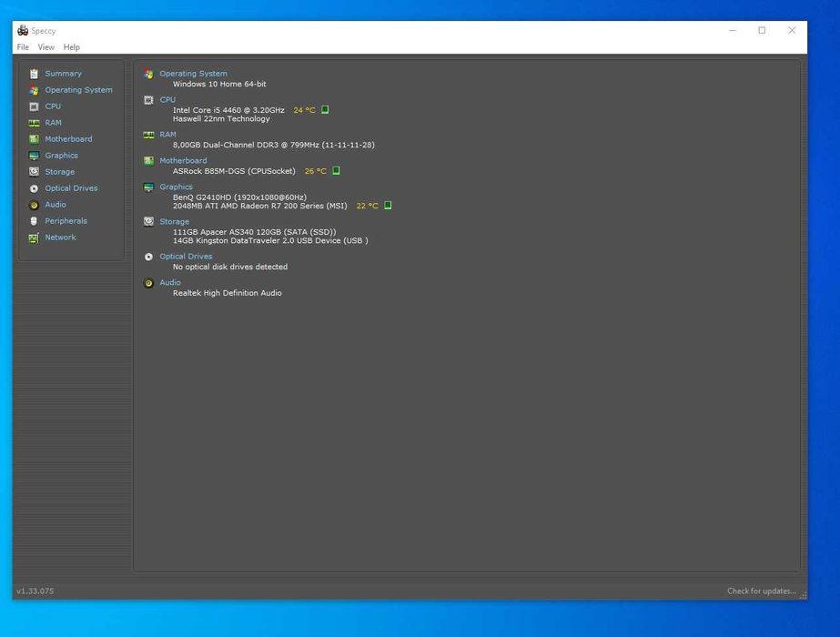Click the Graphics monitor icon in sidebar
The image size is (840, 637).
[34, 156]
